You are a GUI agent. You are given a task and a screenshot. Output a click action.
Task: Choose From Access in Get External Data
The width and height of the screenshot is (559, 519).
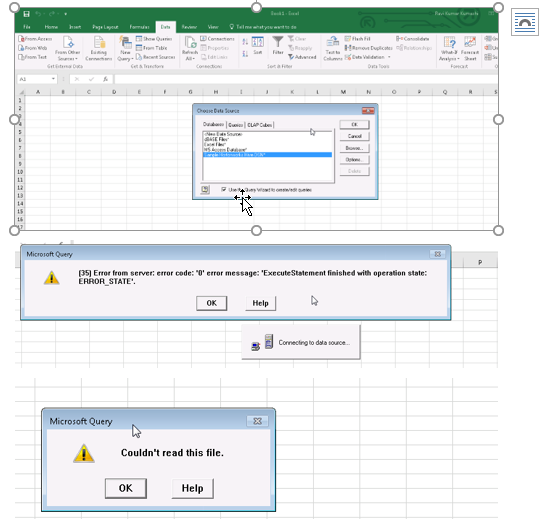click(35, 39)
